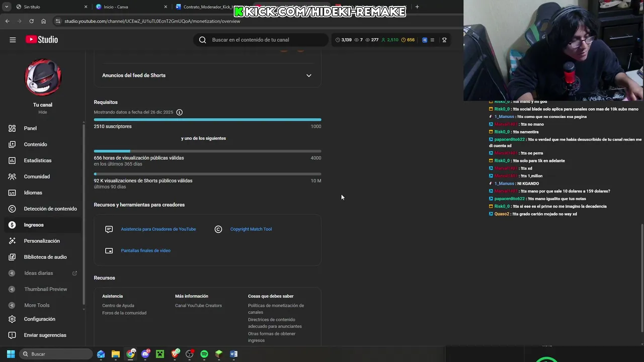Click the trophy icon in Studio header
The image size is (644, 362).
(x=444, y=40)
